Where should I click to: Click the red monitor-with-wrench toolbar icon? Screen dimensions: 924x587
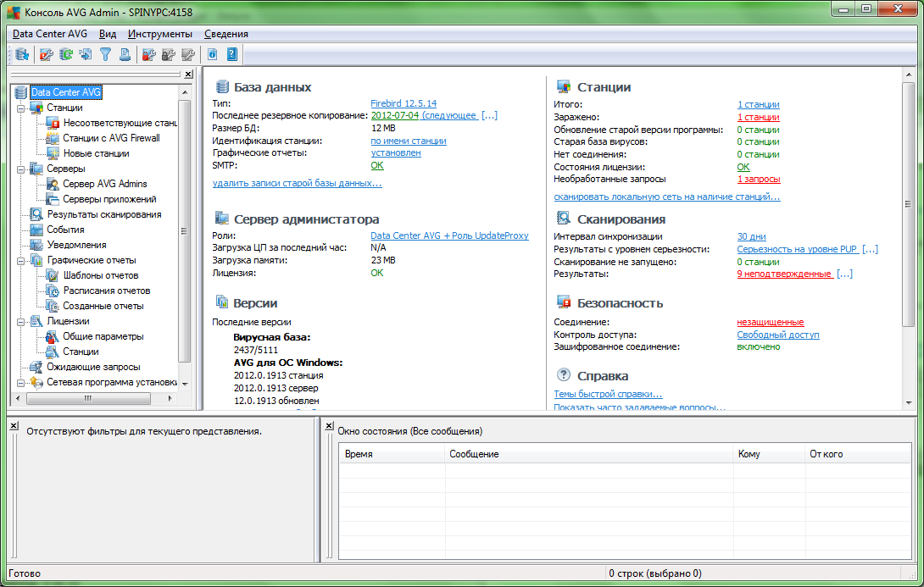46,55
